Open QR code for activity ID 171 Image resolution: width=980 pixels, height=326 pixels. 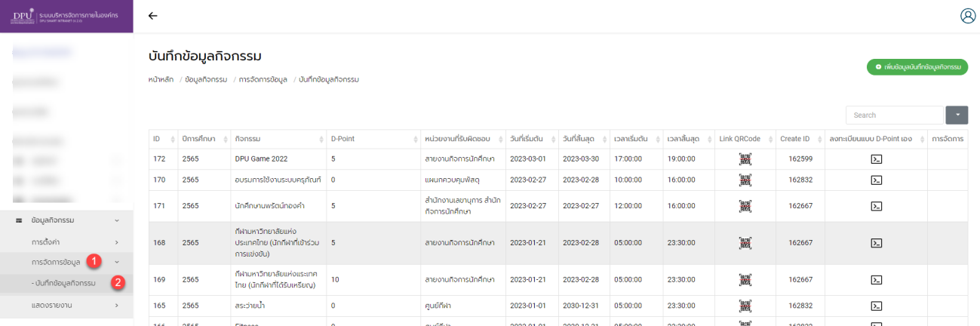[745, 206]
